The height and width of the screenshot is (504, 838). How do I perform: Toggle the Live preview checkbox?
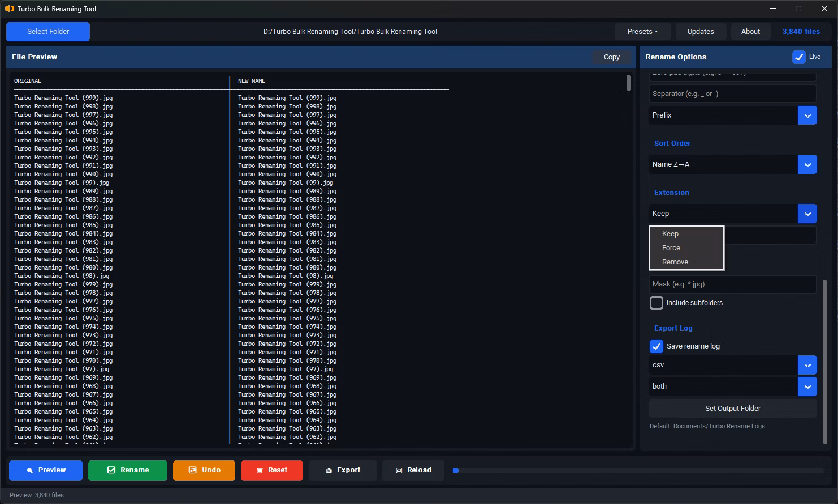[798, 57]
